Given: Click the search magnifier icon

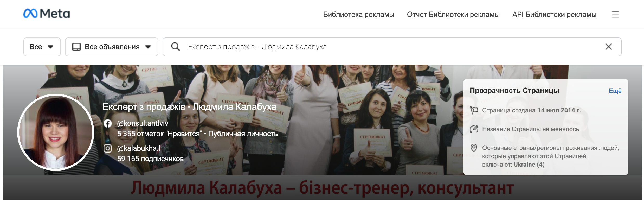Looking at the screenshot, I should pos(176,47).
